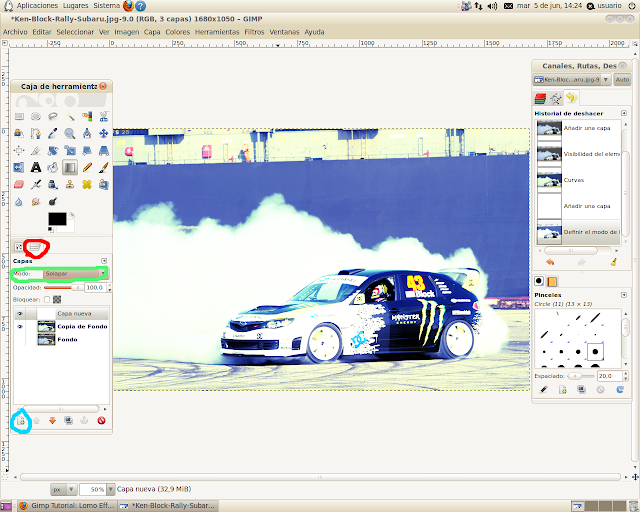This screenshot has width=640, height=512.
Task: Select the Scale tool
Action: (70, 151)
